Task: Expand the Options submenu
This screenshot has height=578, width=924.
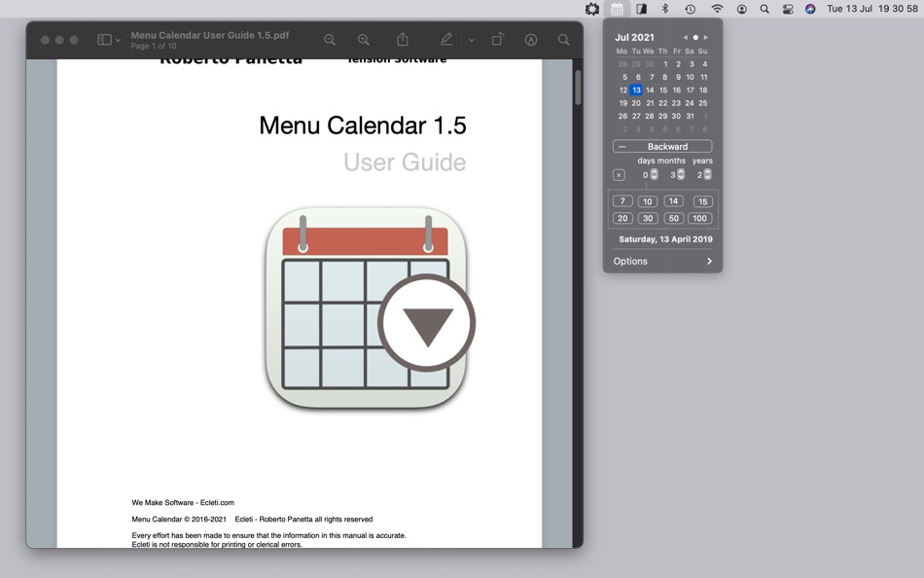Action: tap(662, 261)
